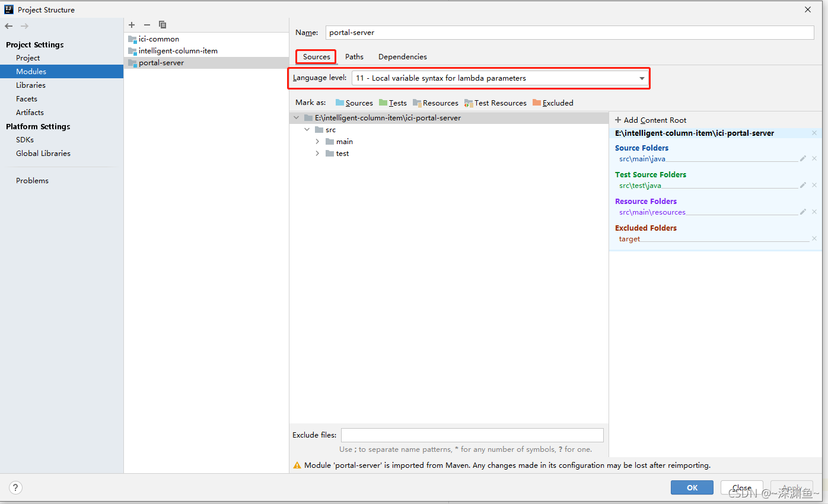This screenshot has width=828, height=504.
Task: Unmark src\main\java source folder
Action: (814, 158)
